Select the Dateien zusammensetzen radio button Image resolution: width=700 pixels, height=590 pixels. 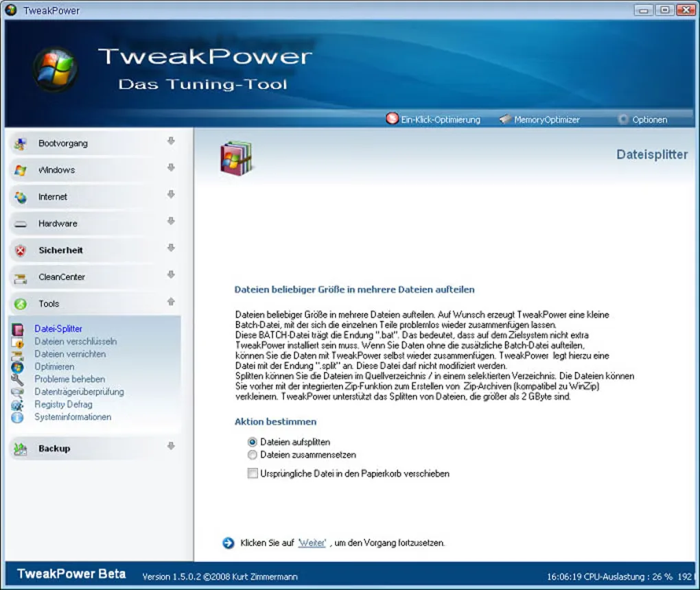(253, 456)
